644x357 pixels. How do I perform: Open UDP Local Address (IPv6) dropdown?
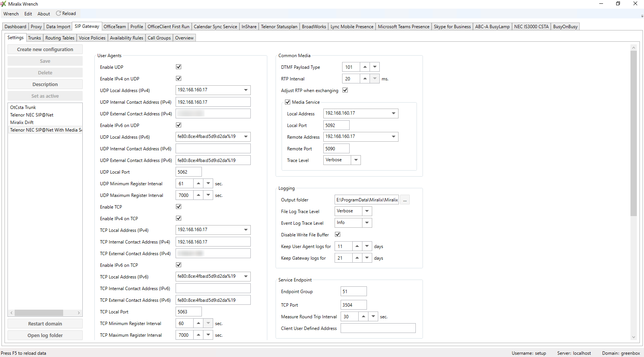point(246,137)
